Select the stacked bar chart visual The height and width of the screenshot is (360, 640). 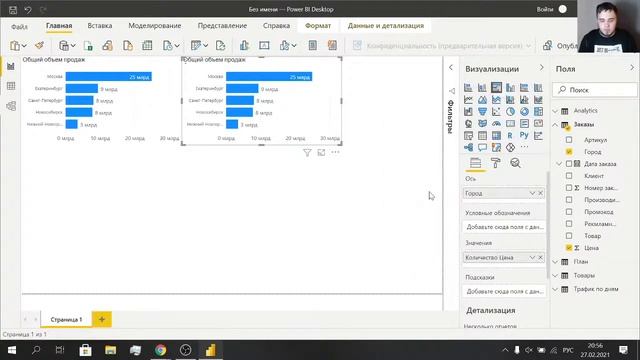(x=468, y=87)
